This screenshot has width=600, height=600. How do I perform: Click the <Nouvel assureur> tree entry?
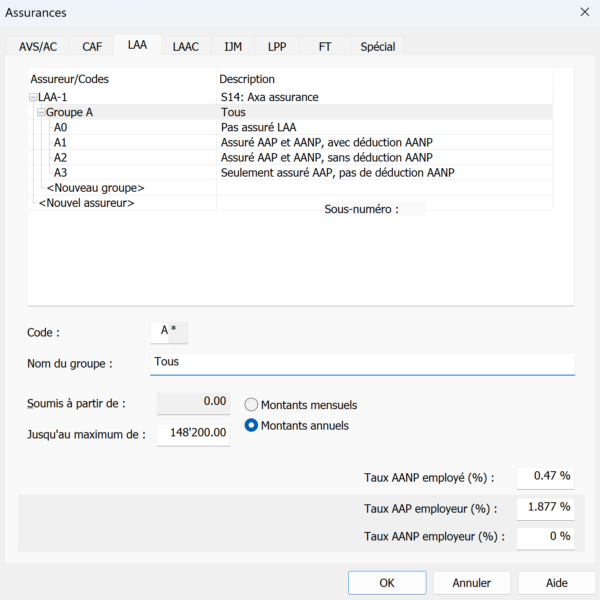click(86, 203)
